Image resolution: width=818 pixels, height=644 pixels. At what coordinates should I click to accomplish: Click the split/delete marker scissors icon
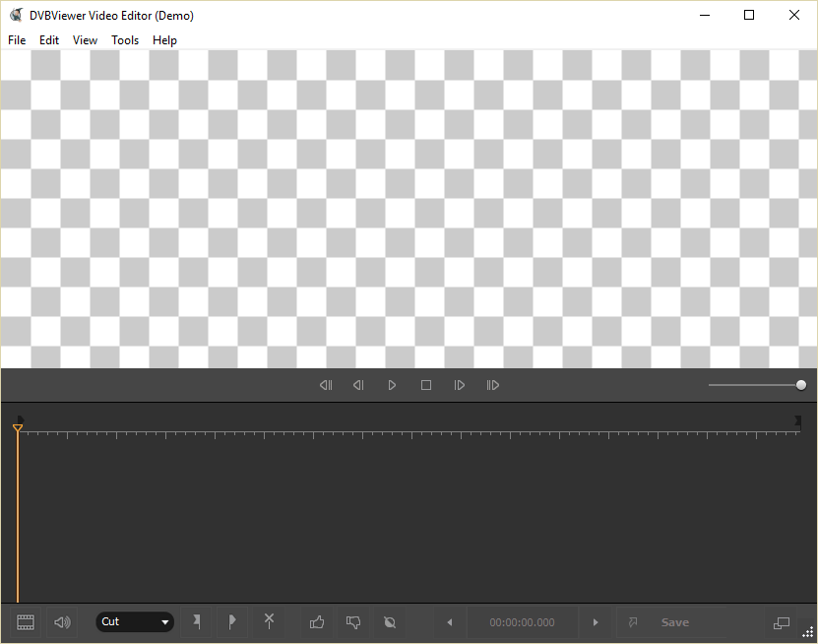269,621
